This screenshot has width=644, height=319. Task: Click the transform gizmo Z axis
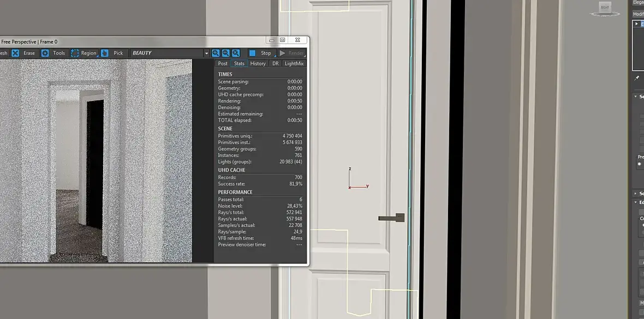click(349, 177)
